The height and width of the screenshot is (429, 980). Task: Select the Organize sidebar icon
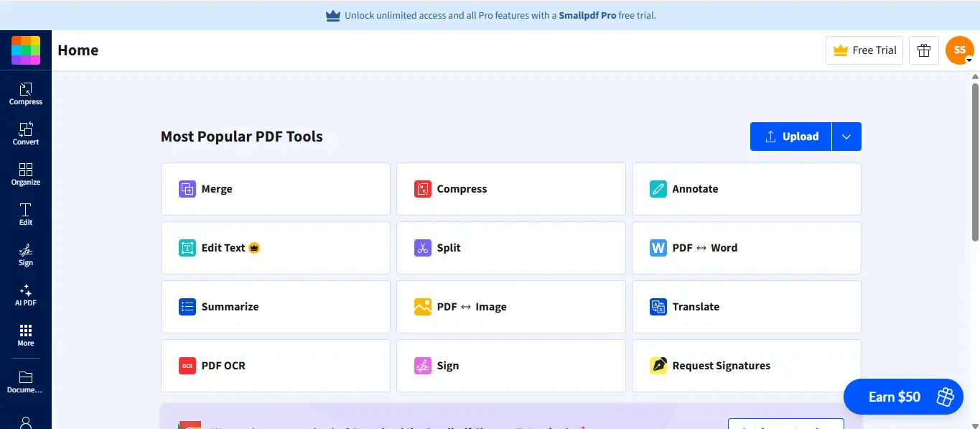point(26,174)
